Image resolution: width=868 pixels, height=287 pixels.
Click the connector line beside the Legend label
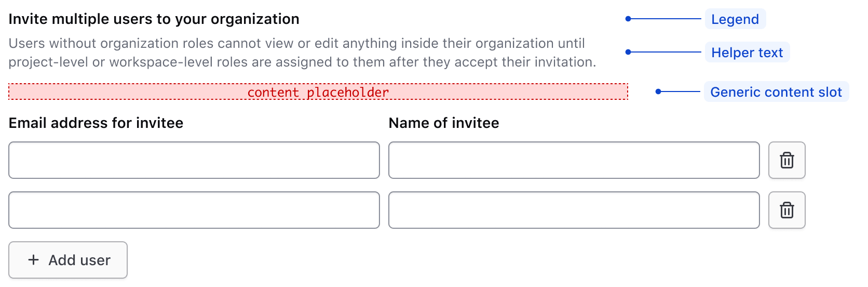[x=667, y=19]
